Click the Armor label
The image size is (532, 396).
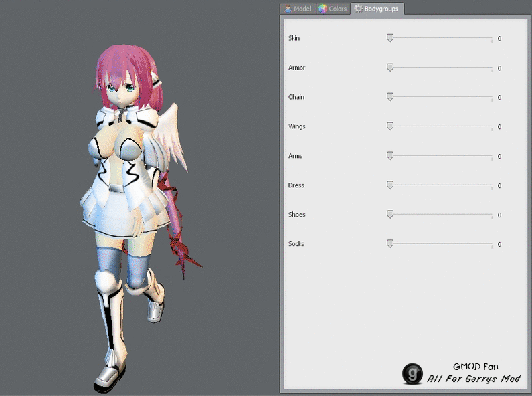click(296, 68)
